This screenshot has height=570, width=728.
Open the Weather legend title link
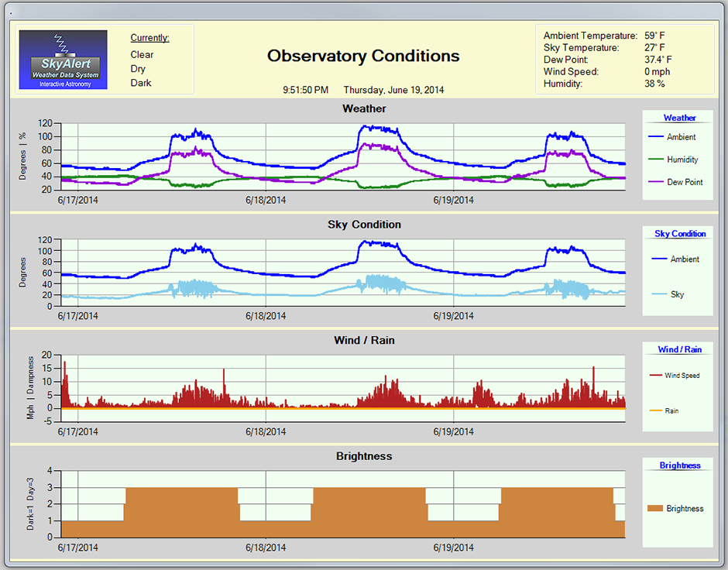[679, 118]
